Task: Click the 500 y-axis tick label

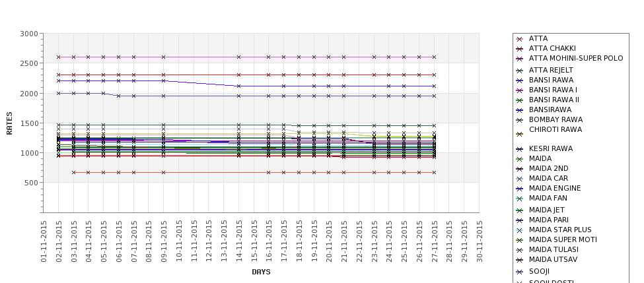Action: point(31,183)
